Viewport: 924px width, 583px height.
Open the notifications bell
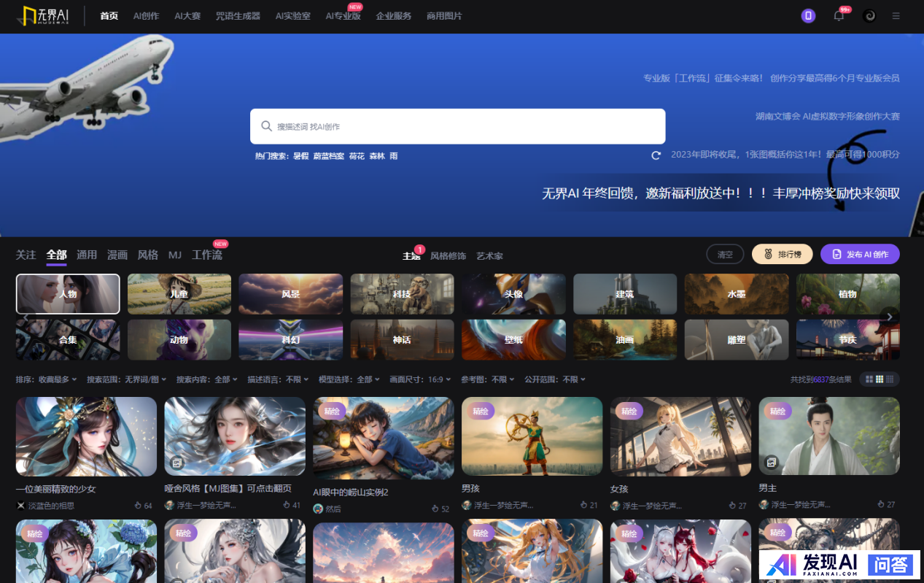pos(839,16)
